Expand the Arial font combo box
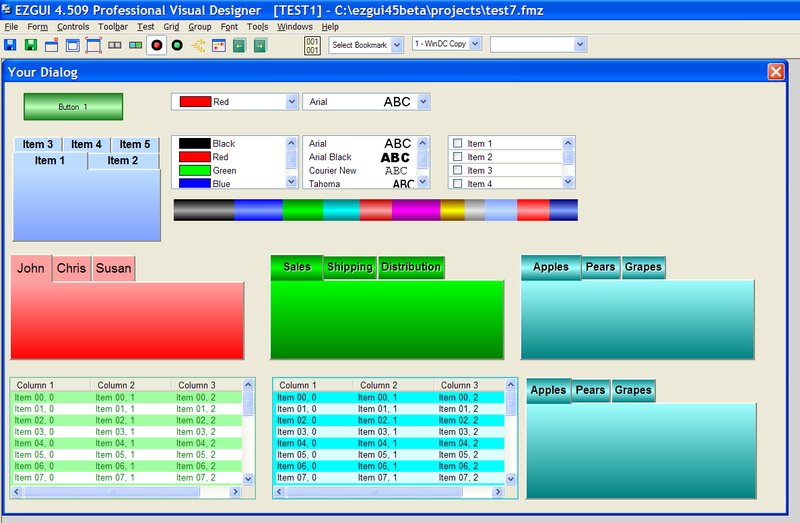 (423, 102)
